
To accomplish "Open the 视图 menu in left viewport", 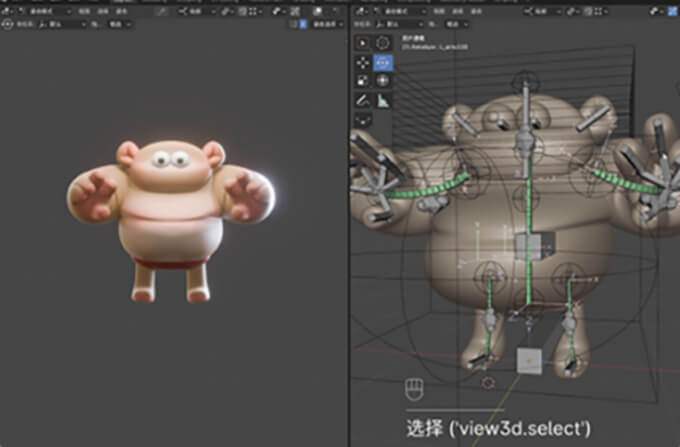I will 86,11.
